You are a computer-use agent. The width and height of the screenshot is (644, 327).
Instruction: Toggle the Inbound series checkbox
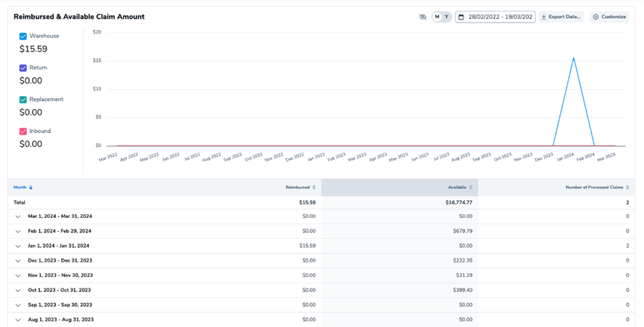pos(23,132)
